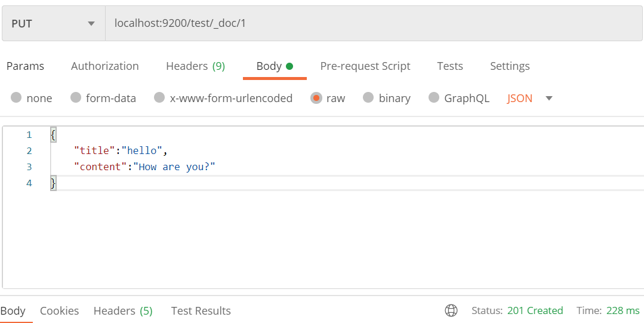The image size is (644, 323).
Task: Open the response Headers (5) tab
Action: 123,310
